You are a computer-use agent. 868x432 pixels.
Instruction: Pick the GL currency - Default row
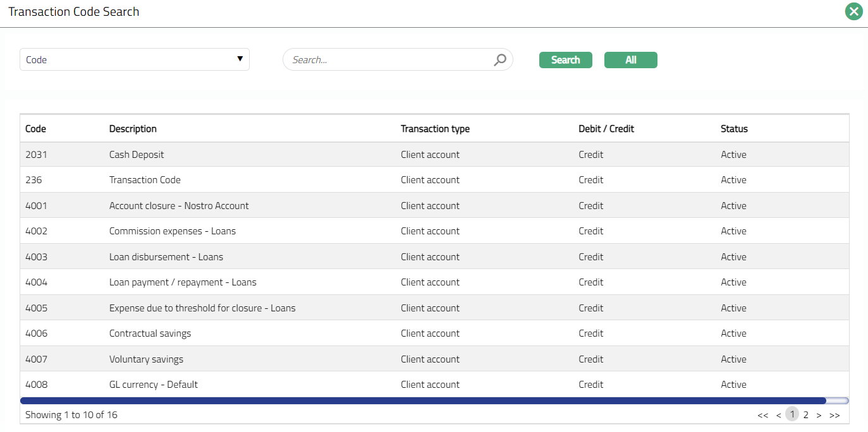[154, 385]
